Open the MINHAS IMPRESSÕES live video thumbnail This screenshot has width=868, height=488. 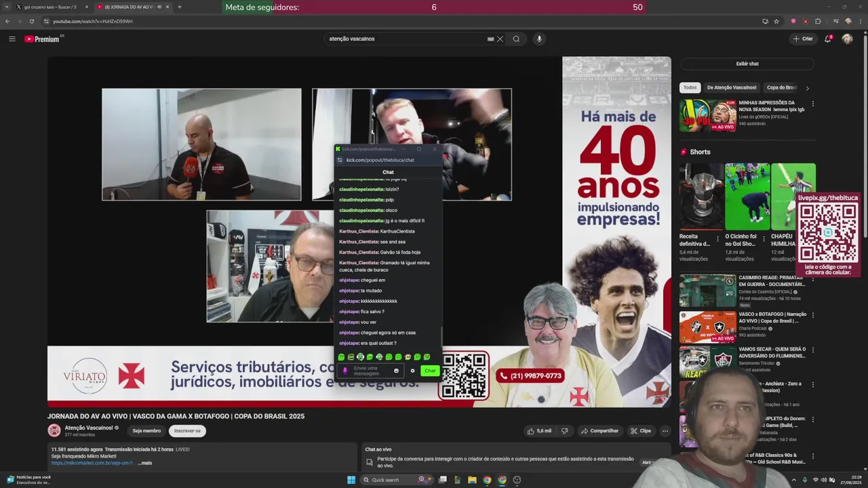pos(707,116)
